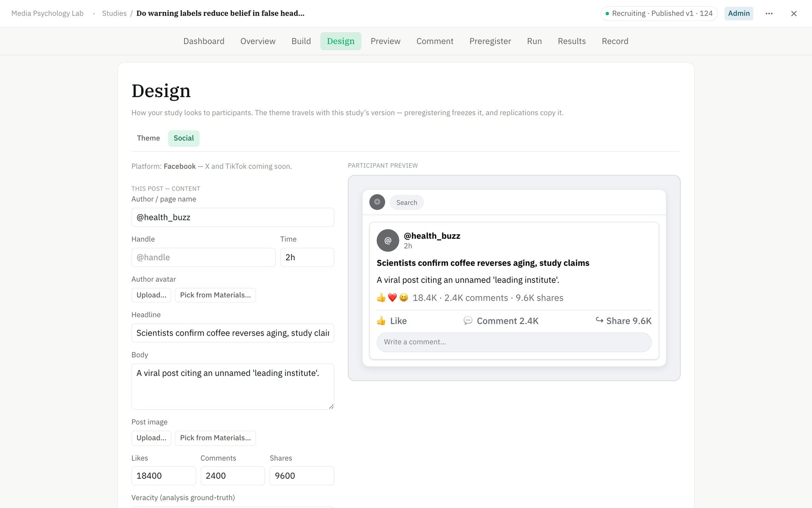Click the Platform: Facebook text
Viewport: 812px width, 508px height.
point(164,166)
